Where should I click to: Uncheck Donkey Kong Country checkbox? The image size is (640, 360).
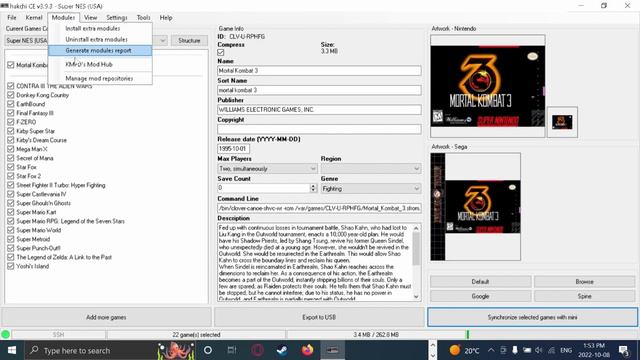click(11, 95)
